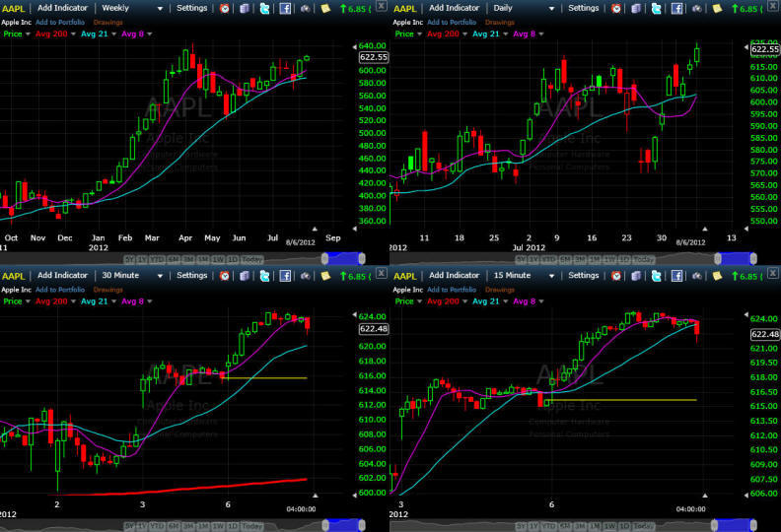
Task: Share 15 Minute chart via Twitter icon
Action: pos(657,276)
